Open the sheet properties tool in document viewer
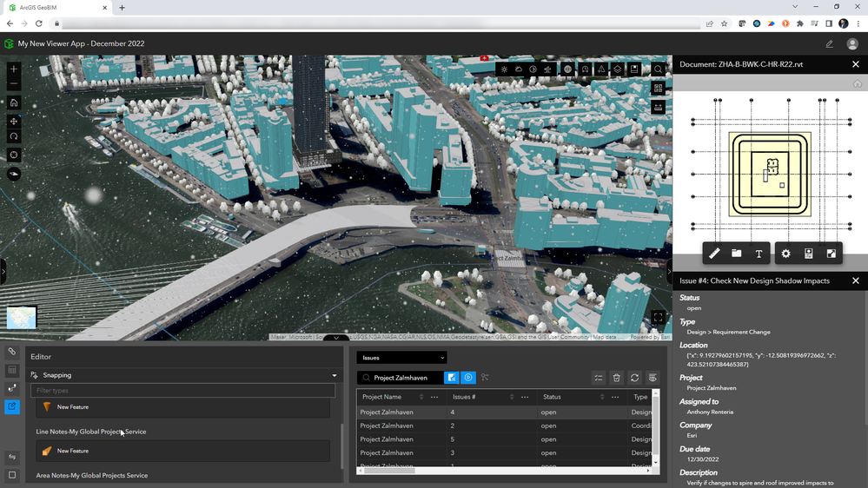The width and height of the screenshot is (868, 488). 809,254
